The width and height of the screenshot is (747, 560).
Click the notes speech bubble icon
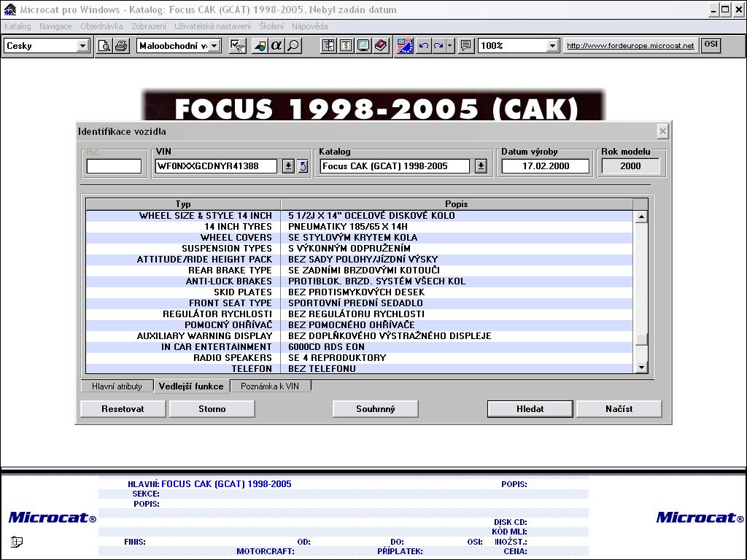tap(466, 46)
